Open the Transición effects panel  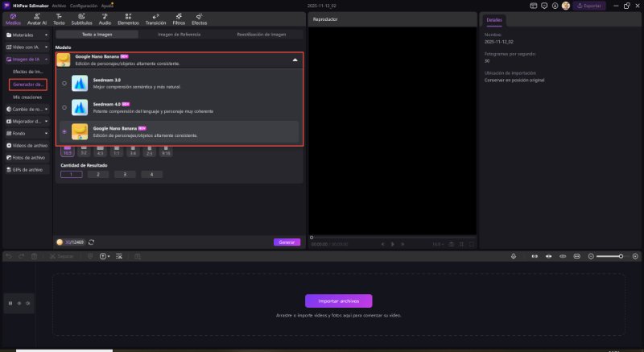154,19
